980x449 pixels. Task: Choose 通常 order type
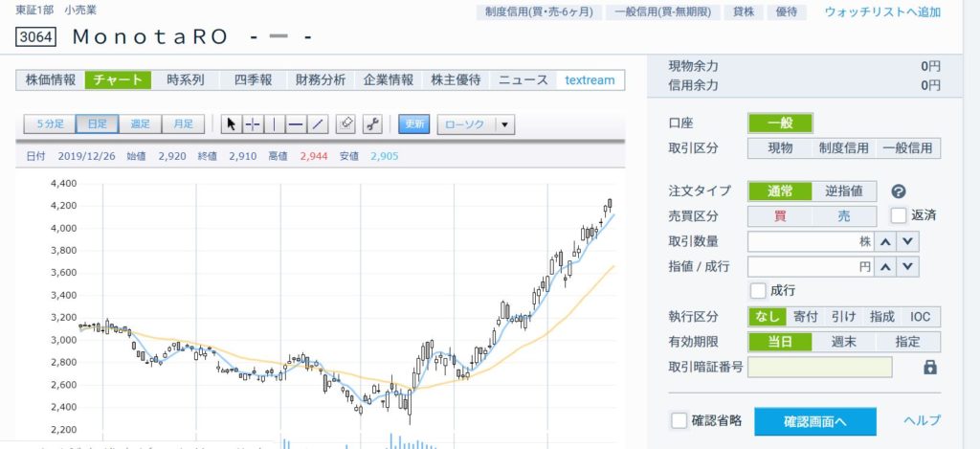tap(780, 191)
